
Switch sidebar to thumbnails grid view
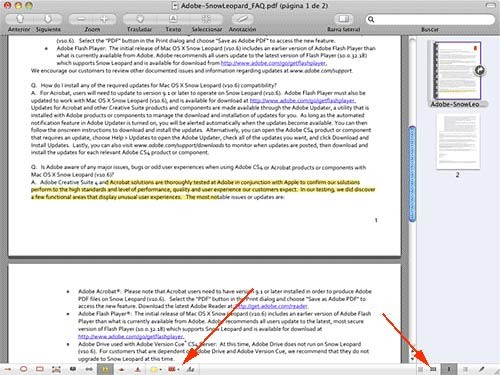433,369
